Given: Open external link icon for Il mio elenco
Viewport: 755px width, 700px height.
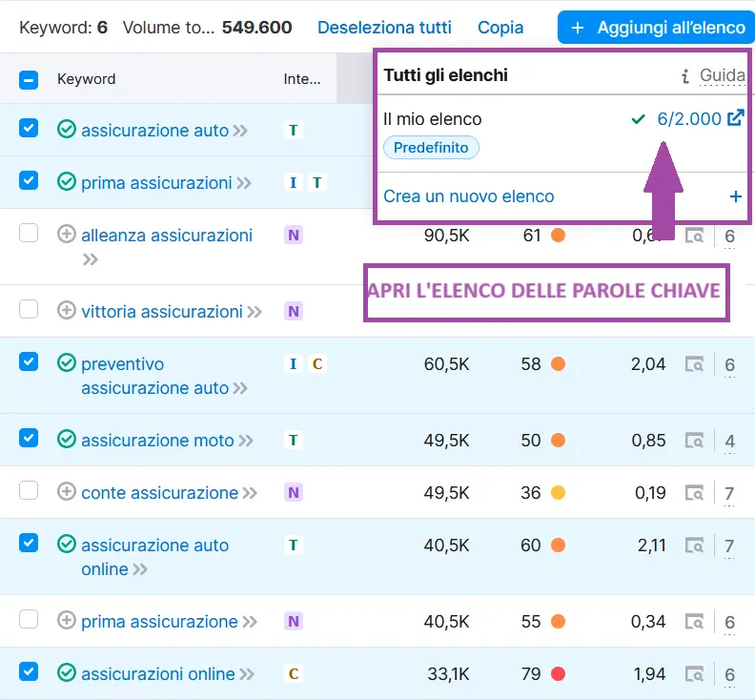Looking at the screenshot, I should pos(735,119).
